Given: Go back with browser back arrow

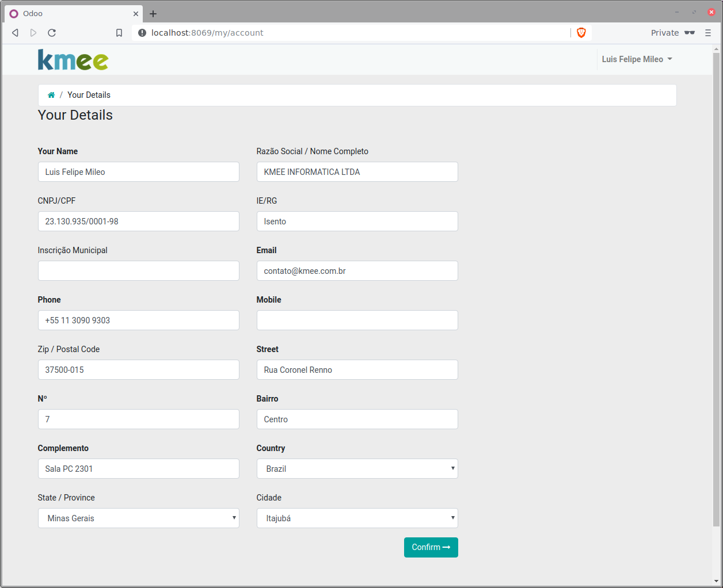Looking at the screenshot, I should 15,33.
